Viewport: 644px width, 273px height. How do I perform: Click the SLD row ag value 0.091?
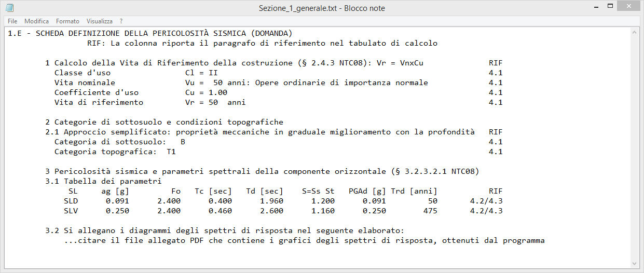117,201
